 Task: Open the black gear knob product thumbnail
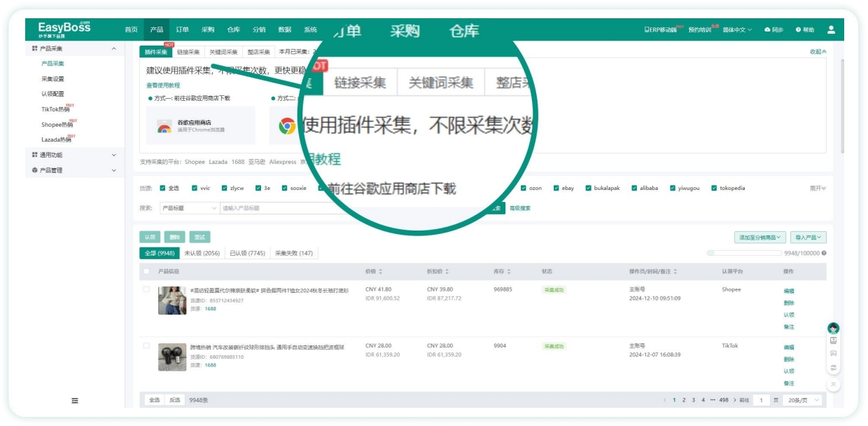click(172, 357)
